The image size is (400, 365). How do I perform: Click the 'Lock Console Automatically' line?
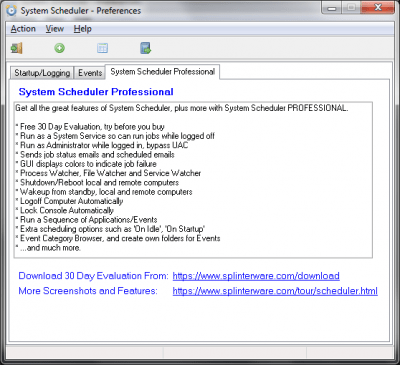tap(65, 211)
